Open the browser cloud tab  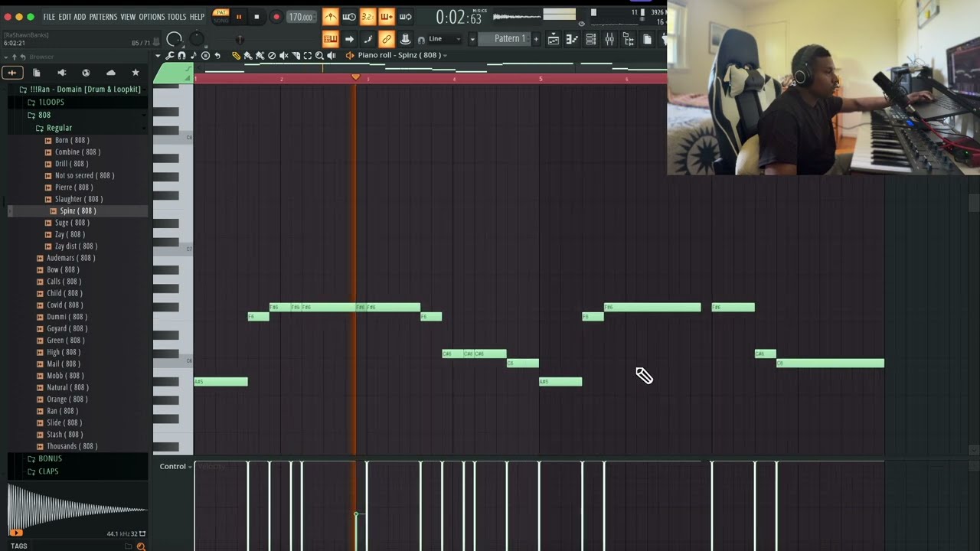110,73
